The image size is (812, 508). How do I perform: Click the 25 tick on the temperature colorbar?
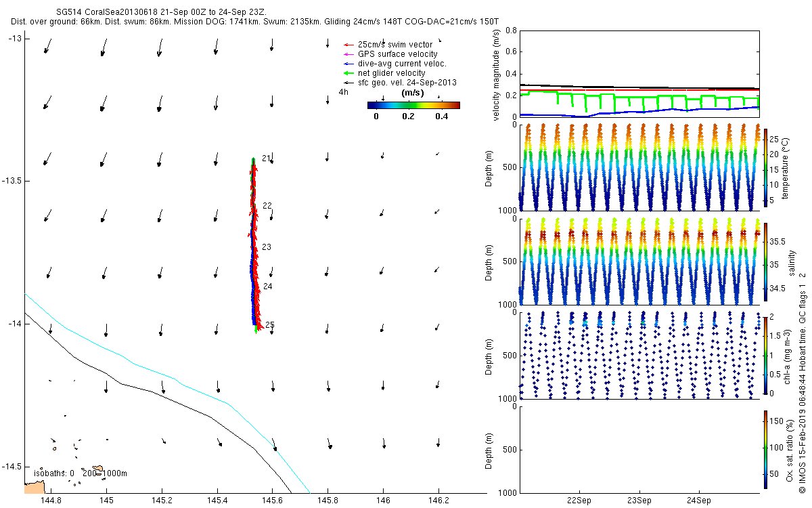[774, 139]
